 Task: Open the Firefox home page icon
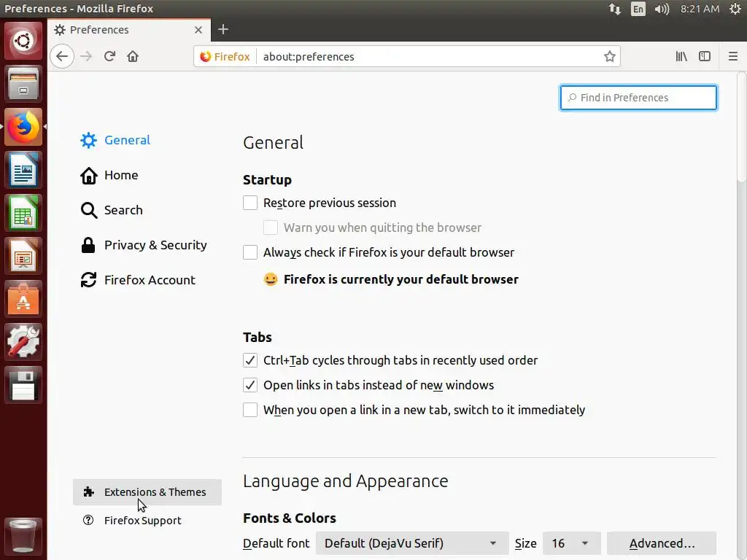(133, 56)
